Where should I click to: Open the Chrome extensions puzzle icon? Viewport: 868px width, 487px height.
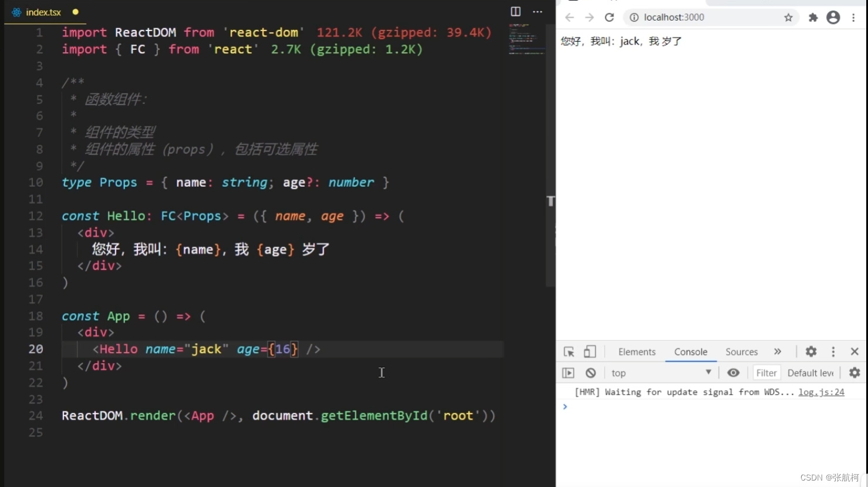(x=813, y=18)
